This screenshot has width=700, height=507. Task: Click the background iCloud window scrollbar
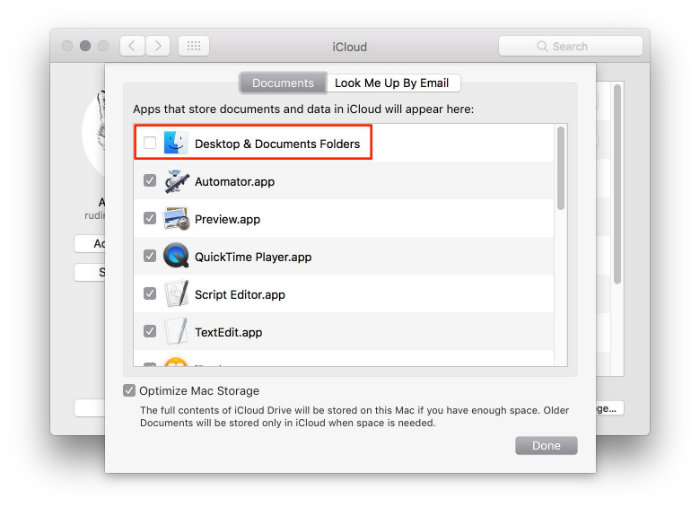coord(617,183)
